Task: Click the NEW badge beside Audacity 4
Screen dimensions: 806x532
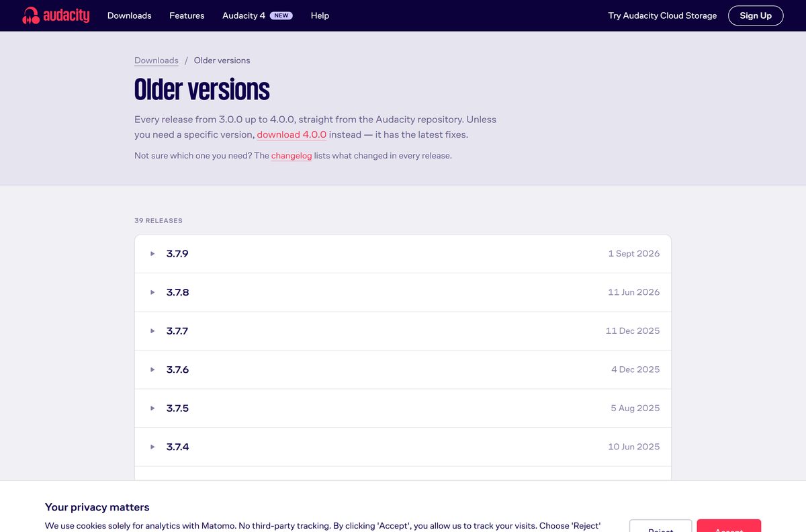Action: [281, 15]
